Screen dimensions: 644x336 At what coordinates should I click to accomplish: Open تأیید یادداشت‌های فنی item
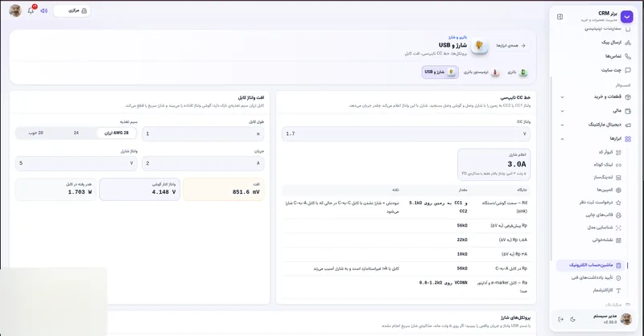click(592, 278)
